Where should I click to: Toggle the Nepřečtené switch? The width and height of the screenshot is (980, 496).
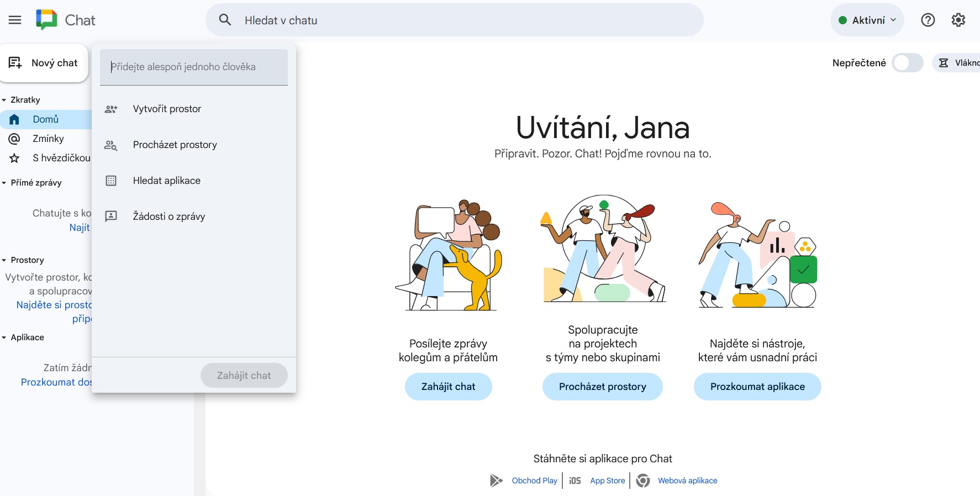(x=908, y=63)
